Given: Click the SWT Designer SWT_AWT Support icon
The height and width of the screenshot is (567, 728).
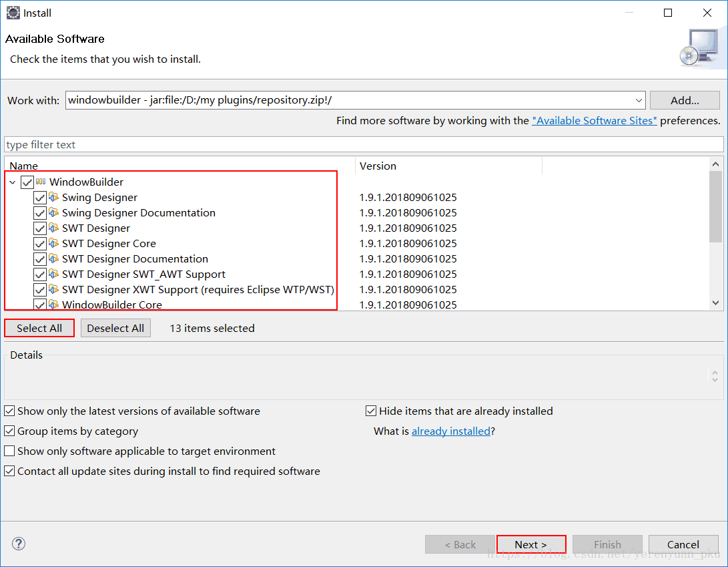Looking at the screenshot, I should pos(54,274).
